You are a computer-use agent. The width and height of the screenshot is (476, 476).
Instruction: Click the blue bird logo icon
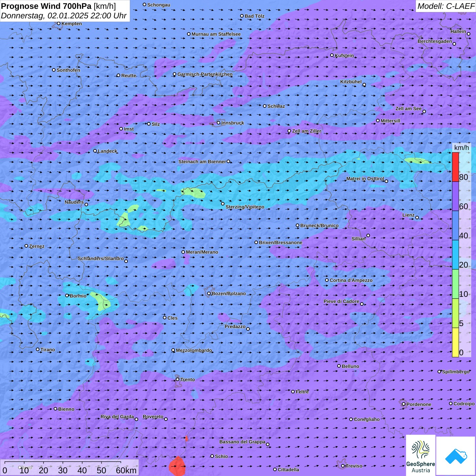456,456
